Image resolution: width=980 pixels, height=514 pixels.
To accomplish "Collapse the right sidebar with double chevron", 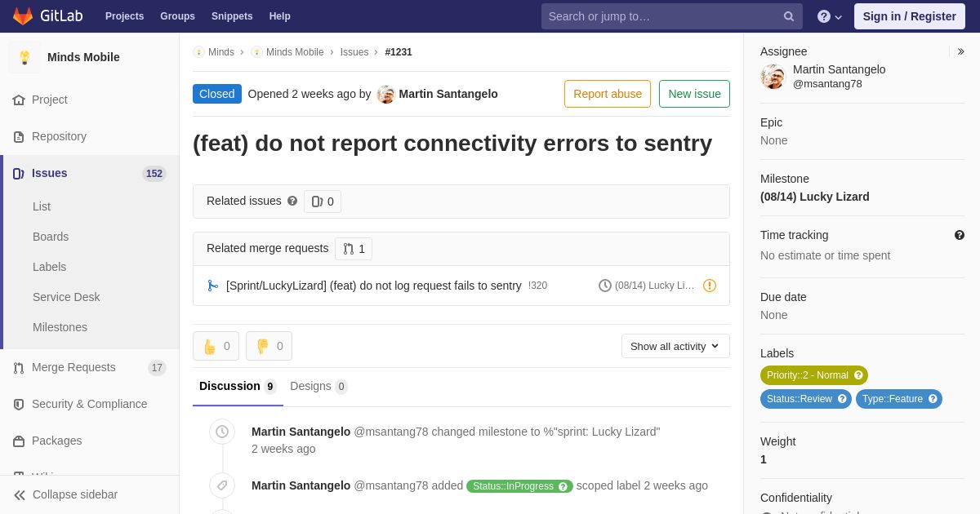I will pos(960,51).
